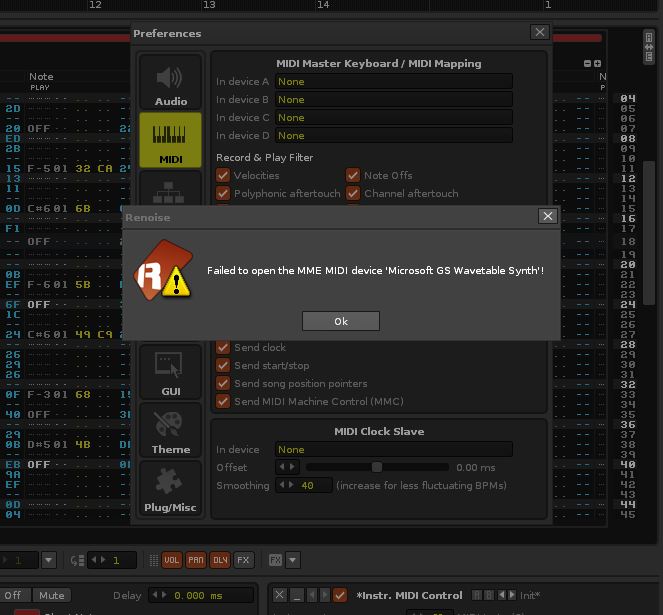Toggle the DLY delay column button

pyautogui.click(x=220, y=560)
